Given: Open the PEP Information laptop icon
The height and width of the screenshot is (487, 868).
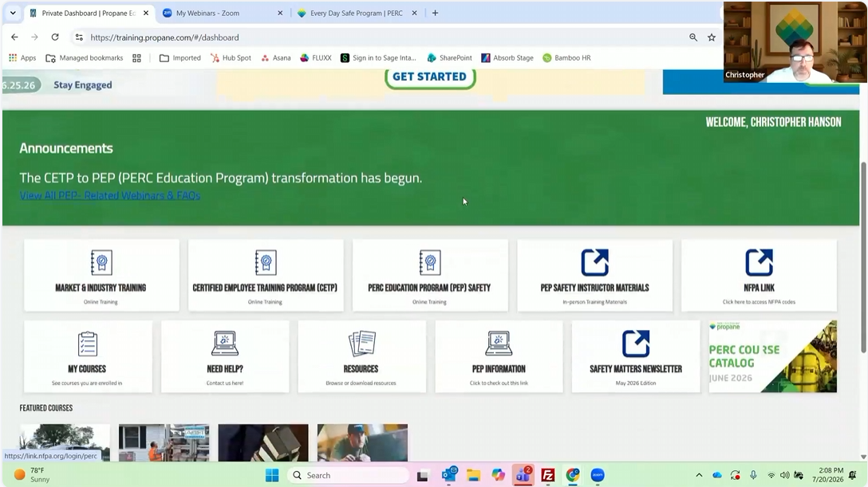Looking at the screenshot, I should click(499, 344).
